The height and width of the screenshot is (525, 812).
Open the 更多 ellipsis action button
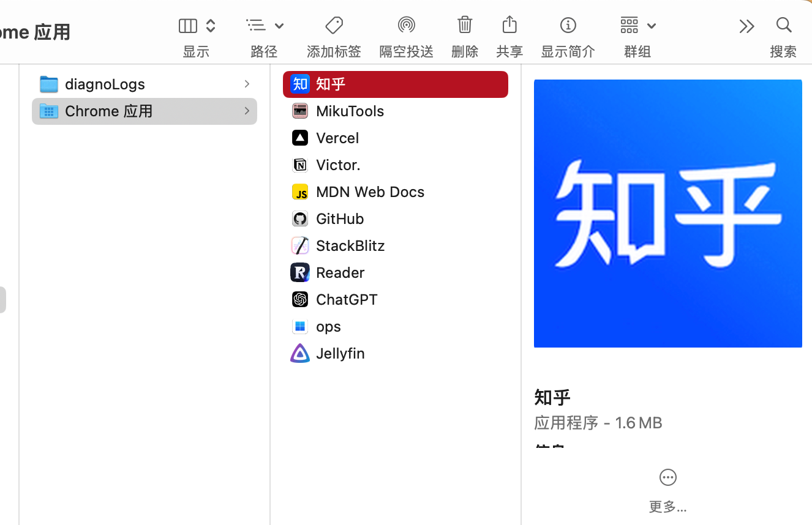tap(667, 477)
